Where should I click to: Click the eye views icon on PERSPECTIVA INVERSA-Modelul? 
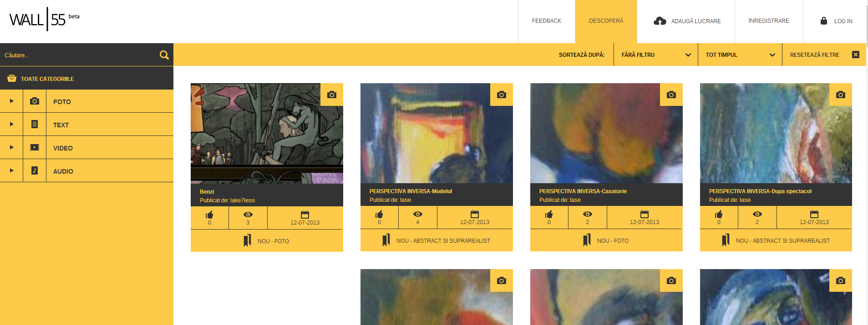(x=418, y=214)
